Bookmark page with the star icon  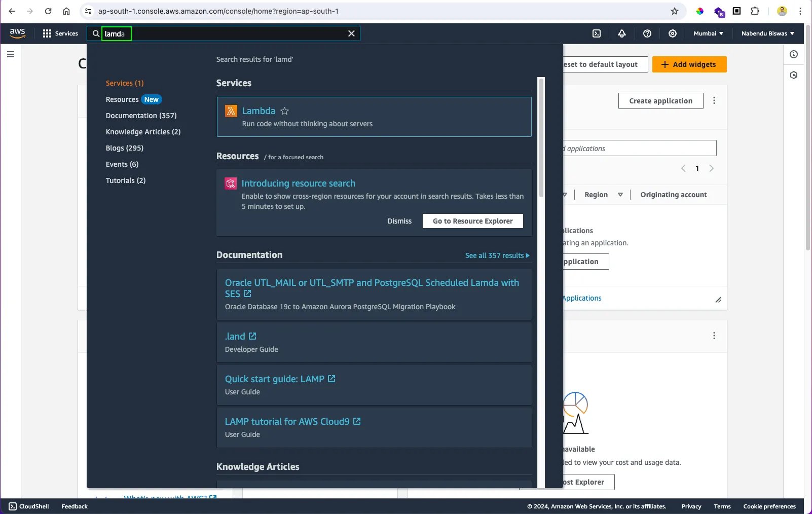pos(675,11)
